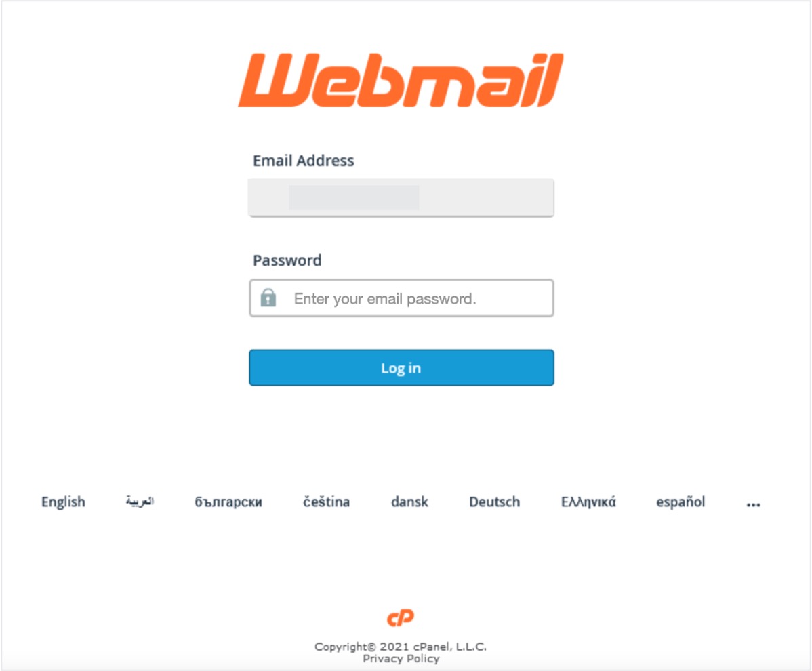Select Deutsch language
812x671 pixels.
click(x=495, y=502)
